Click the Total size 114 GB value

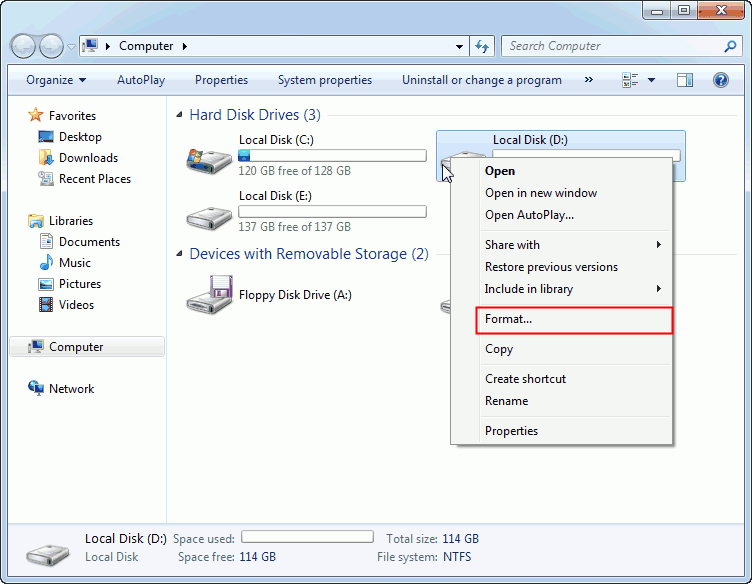pyautogui.click(x=460, y=539)
